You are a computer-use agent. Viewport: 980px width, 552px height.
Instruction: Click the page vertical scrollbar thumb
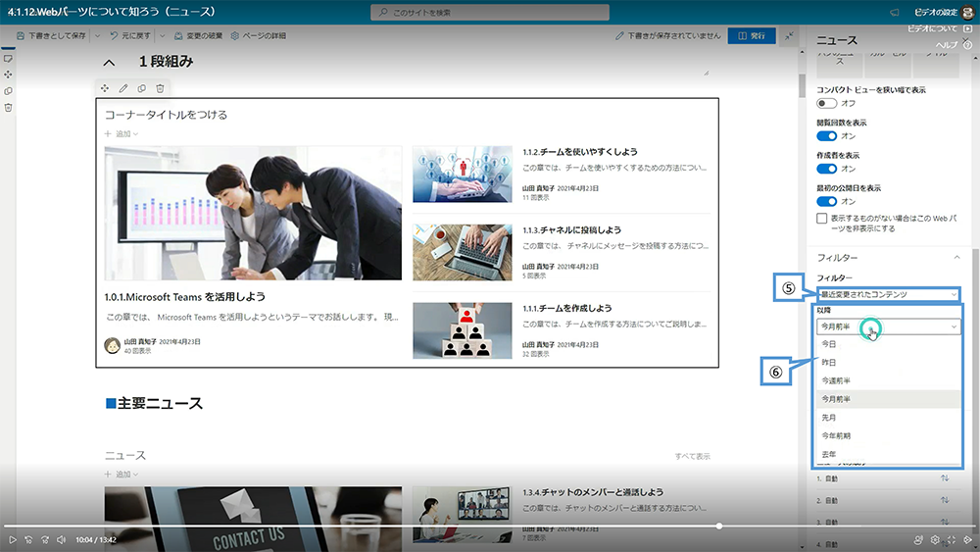(803, 85)
